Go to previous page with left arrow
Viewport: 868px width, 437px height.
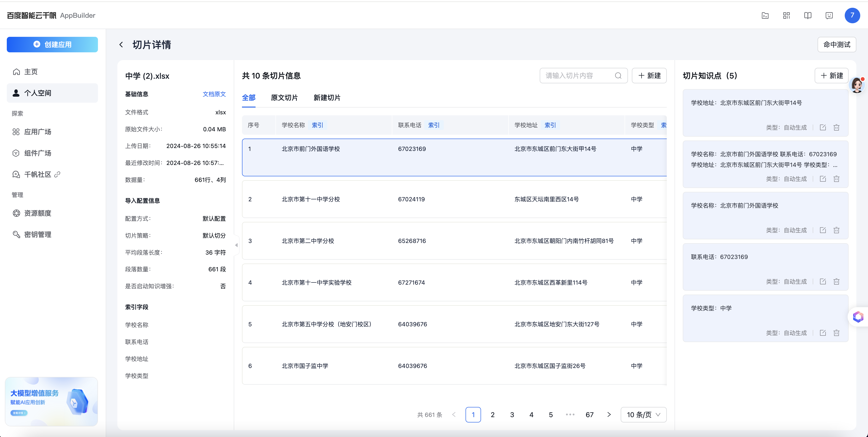[x=454, y=415]
